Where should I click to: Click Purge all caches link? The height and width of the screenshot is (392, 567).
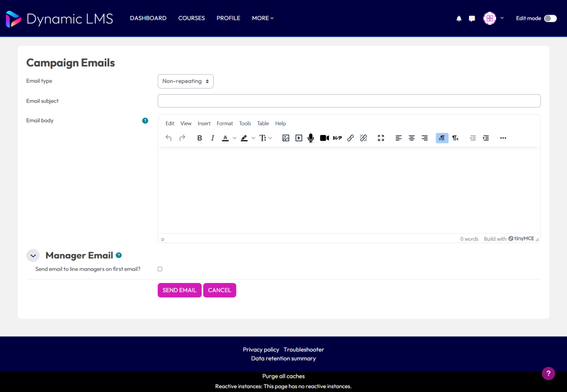283,376
